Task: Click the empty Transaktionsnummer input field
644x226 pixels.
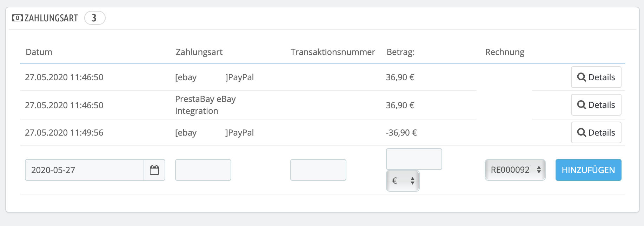Action: pyautogui.click(x=318, y=170)
